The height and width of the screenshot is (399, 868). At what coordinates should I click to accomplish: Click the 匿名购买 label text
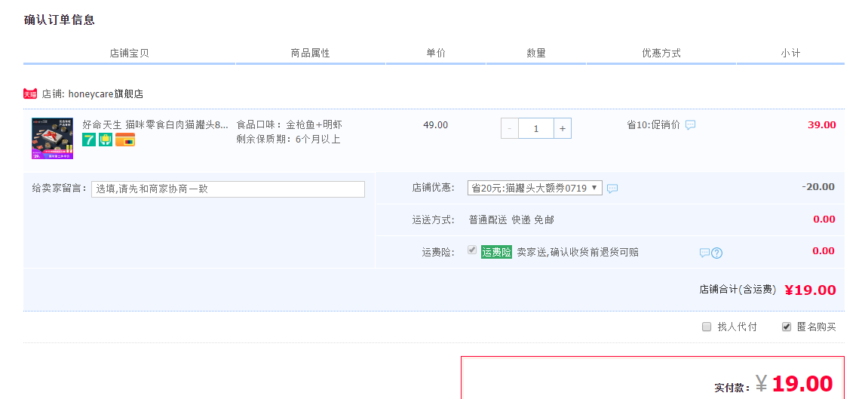[817, 327]
